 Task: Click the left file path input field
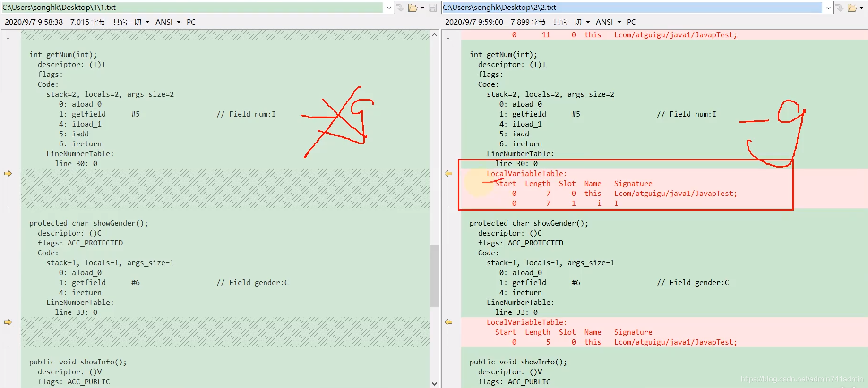[x=193, y=8]
